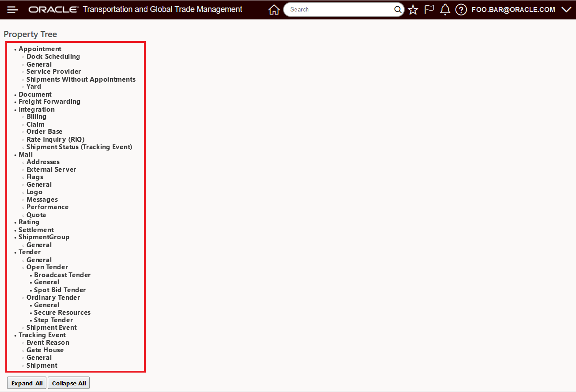
Task: Open Spot Bid Tender properties
Action: pos(60,290)
